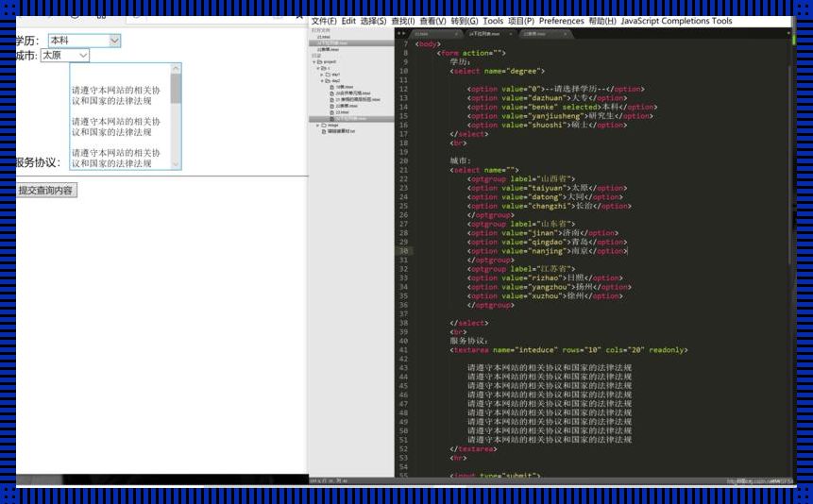This screenshot has width=813, height=504.
Task: Click the option value="changzhi" line
Action: tap(550, 206)
